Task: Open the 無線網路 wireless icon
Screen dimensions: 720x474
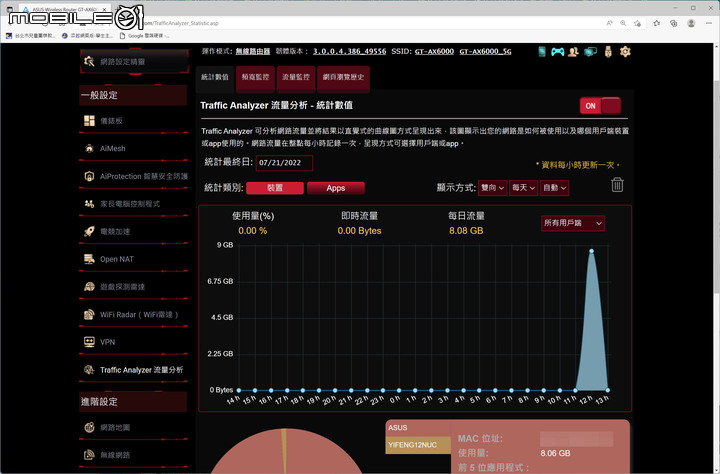Action: pyautogui.click(x=89, y=455)
